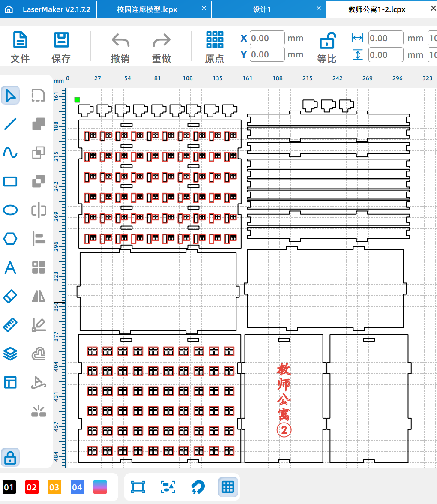Click the mirror split icon

pyautogui.click(x=39, y=210)
